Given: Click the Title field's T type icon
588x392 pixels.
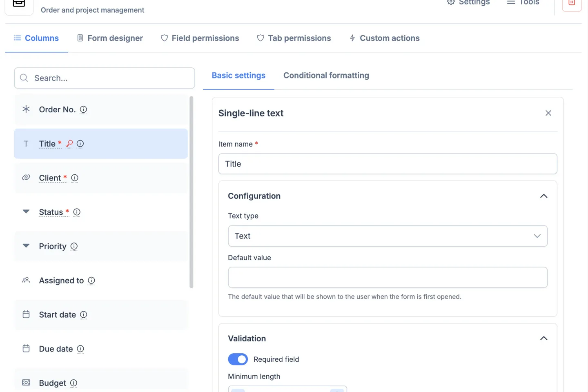Looking at the screenshot, I should pyautogui.click(x=26, y=144).
